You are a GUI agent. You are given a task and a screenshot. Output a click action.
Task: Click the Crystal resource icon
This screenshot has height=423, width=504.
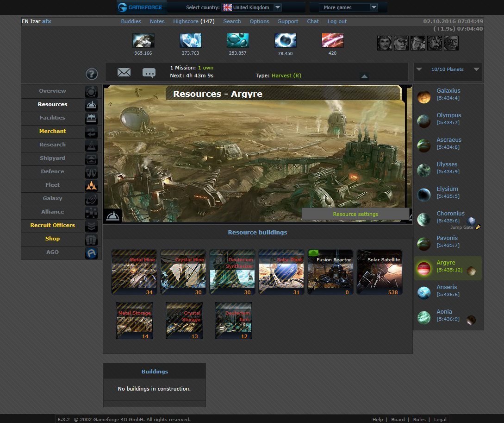point(191,40)
